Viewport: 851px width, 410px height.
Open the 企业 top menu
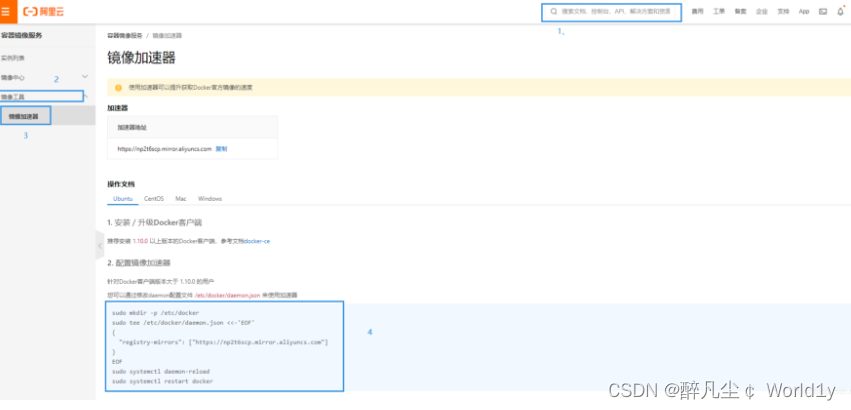[761, 11]
